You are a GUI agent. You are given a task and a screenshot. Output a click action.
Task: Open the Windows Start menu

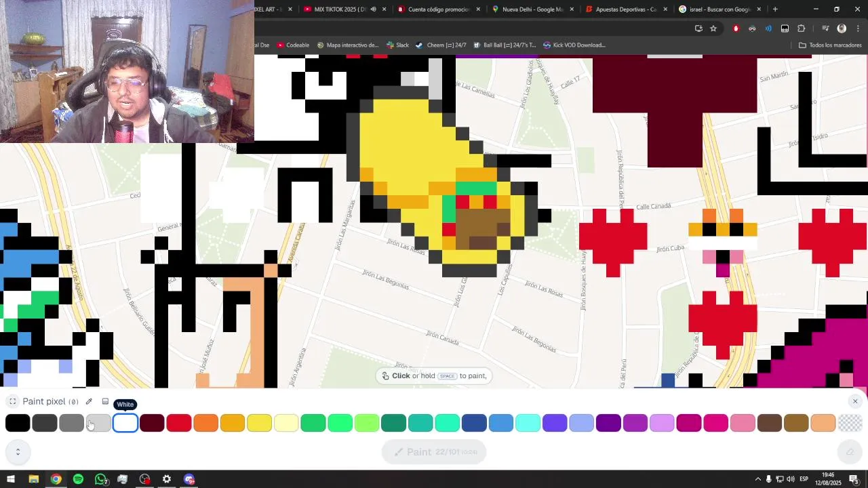(x=11, y=479)
